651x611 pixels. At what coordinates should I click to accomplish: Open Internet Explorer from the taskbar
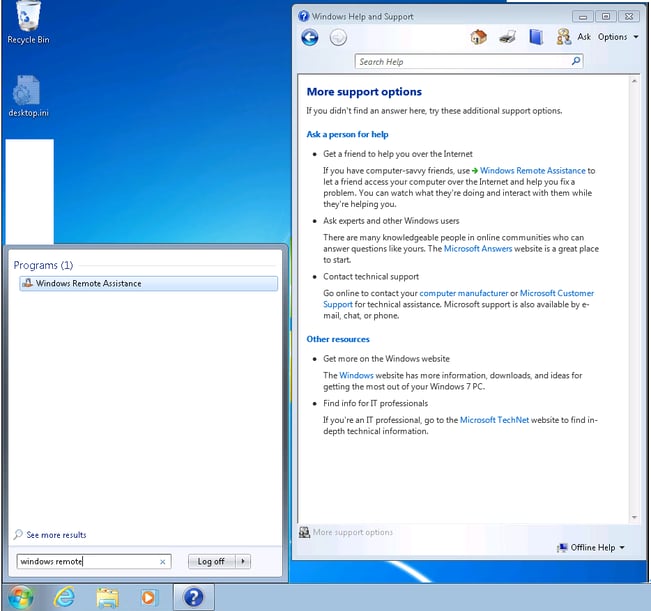[x=64, y=598]
